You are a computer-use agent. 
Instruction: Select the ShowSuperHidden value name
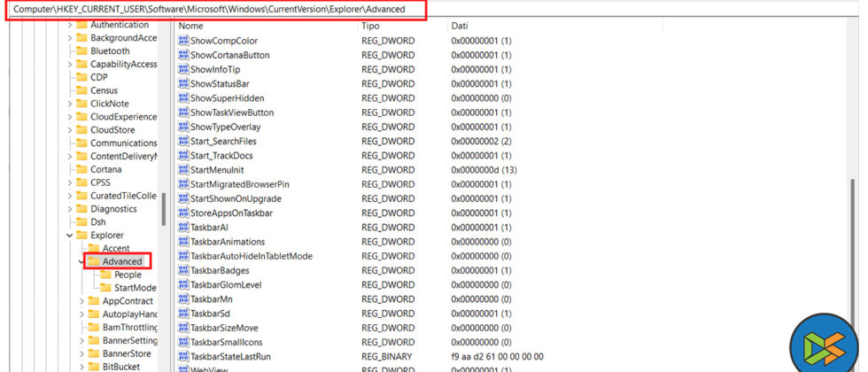click(228, 98)
